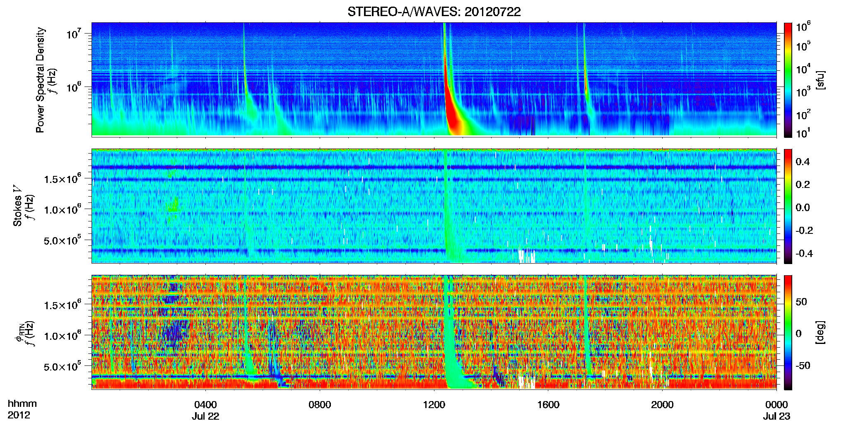Select the [sfu] unit label

tap(820, 80)
